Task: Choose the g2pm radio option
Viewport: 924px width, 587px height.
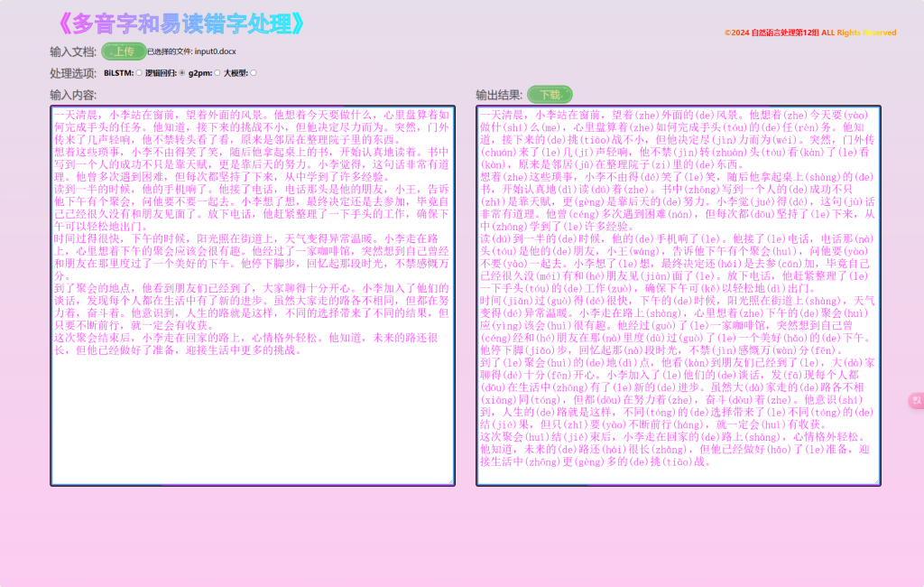Action: [x=217, y=73]
